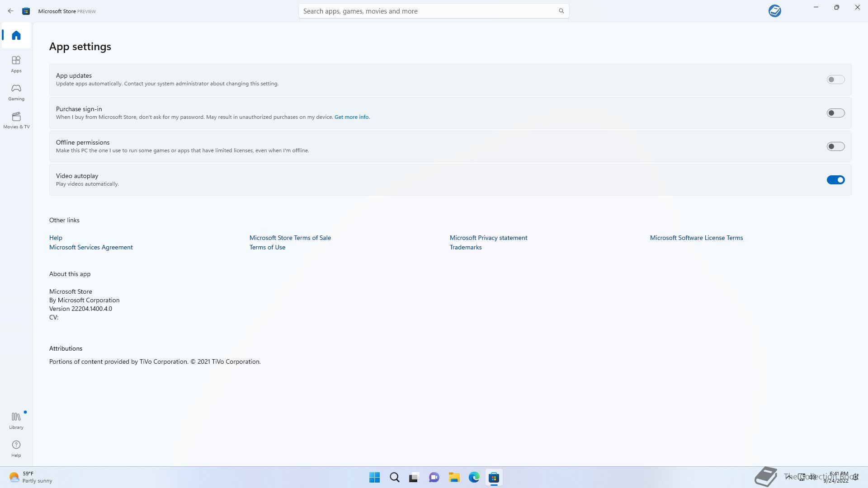Open the Gaming section in sidebar
Screen dimensions: 868x488
coord(16,92)
